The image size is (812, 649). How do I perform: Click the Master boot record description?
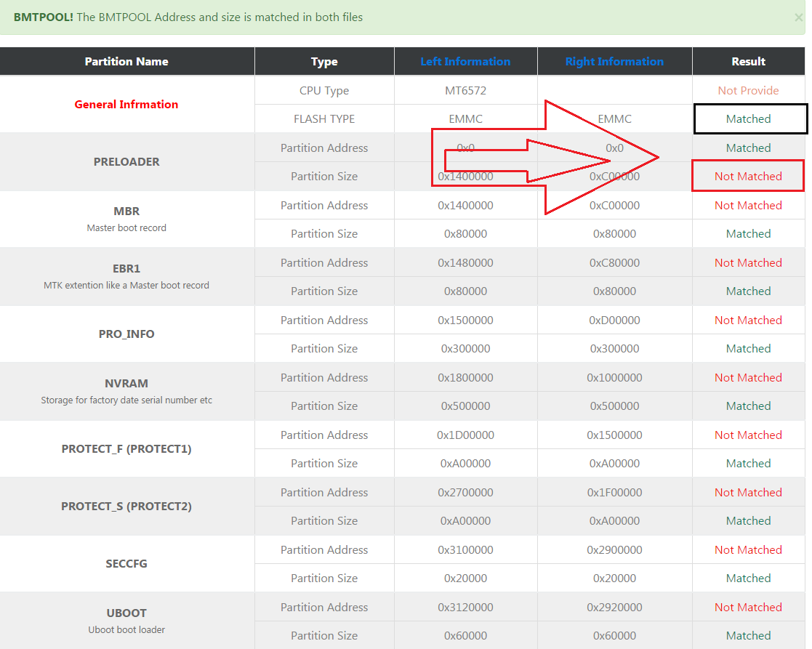(x=126, y=227)
